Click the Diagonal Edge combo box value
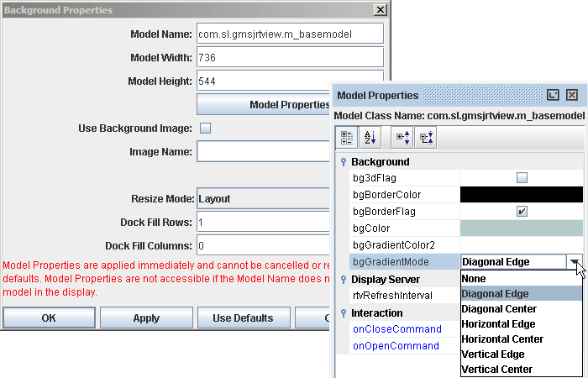The height and width of the screenshot is (378, 588). coord(513,262)
